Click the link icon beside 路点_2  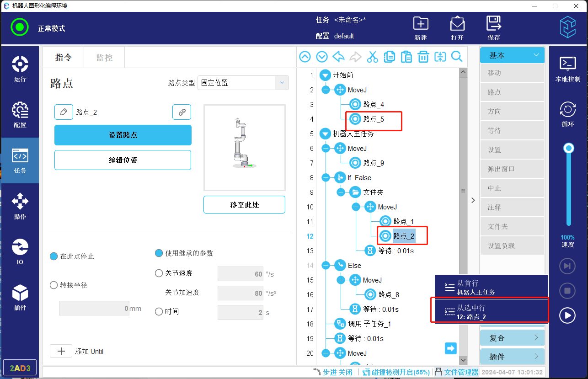click(x=182, y=112)
